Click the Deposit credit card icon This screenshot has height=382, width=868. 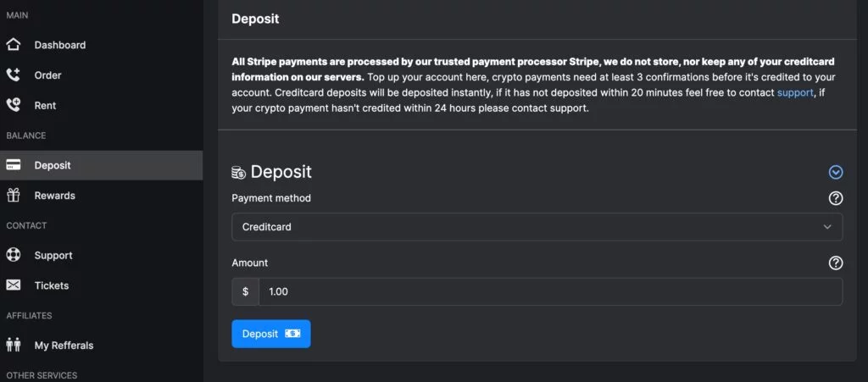tap(14, 165)
